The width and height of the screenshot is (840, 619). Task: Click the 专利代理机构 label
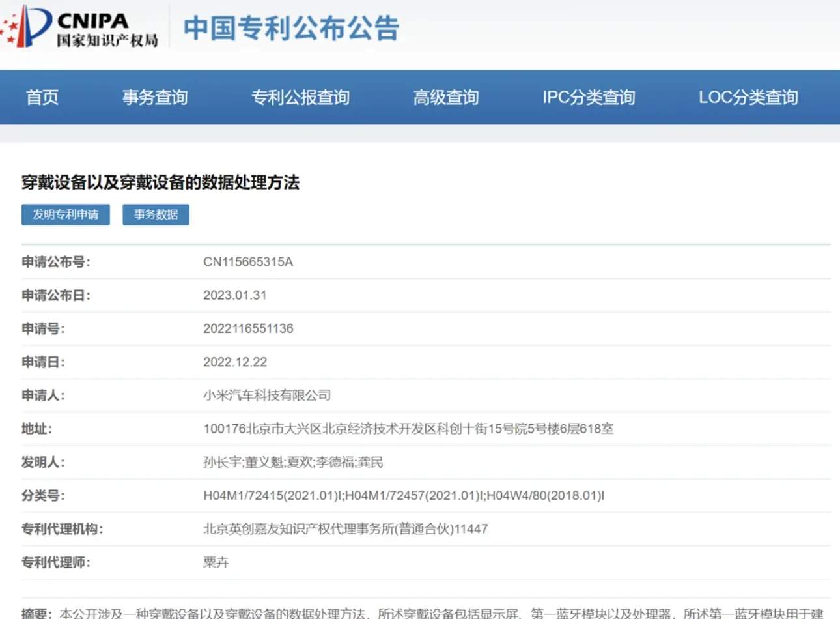pos(63,529)
